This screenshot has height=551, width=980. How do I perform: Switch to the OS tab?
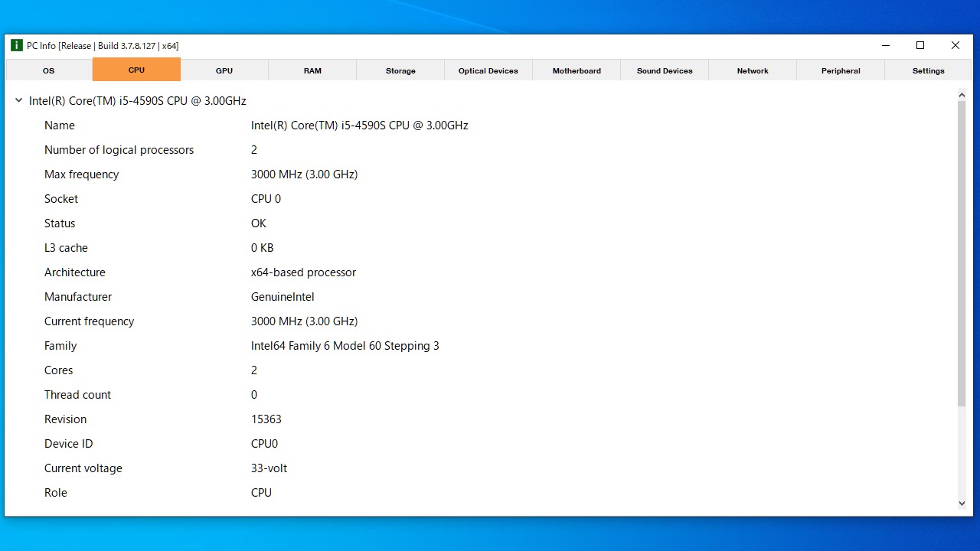[x=48, y=70]
